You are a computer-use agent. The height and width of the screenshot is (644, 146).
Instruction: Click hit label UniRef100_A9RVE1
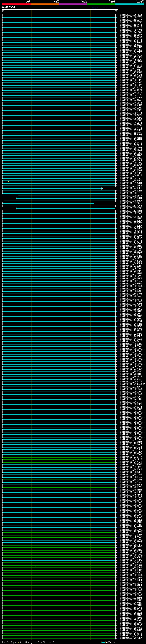131,180
